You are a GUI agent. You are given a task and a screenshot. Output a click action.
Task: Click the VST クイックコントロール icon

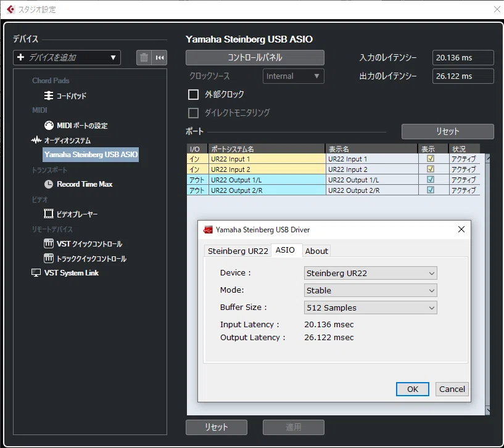pos(49,243)
